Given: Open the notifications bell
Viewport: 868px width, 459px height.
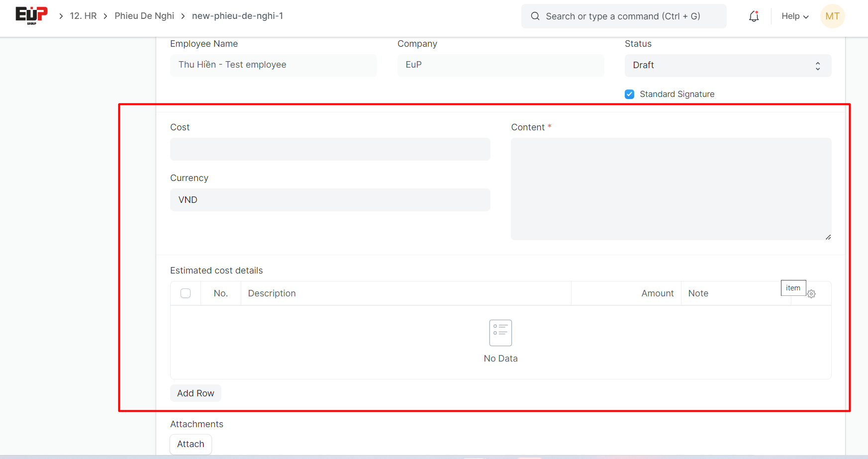Looking at the screenshot, I should pyautogui.click(x=754, y=16).
